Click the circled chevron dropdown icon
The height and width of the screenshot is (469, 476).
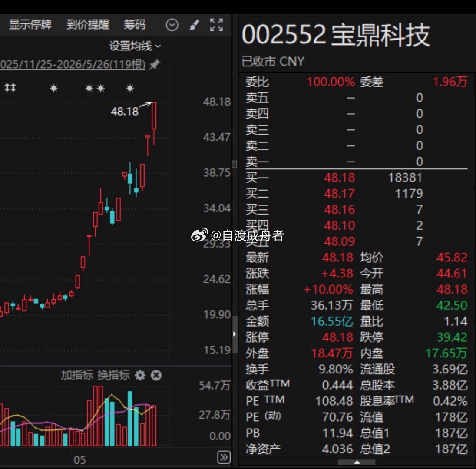172,25
